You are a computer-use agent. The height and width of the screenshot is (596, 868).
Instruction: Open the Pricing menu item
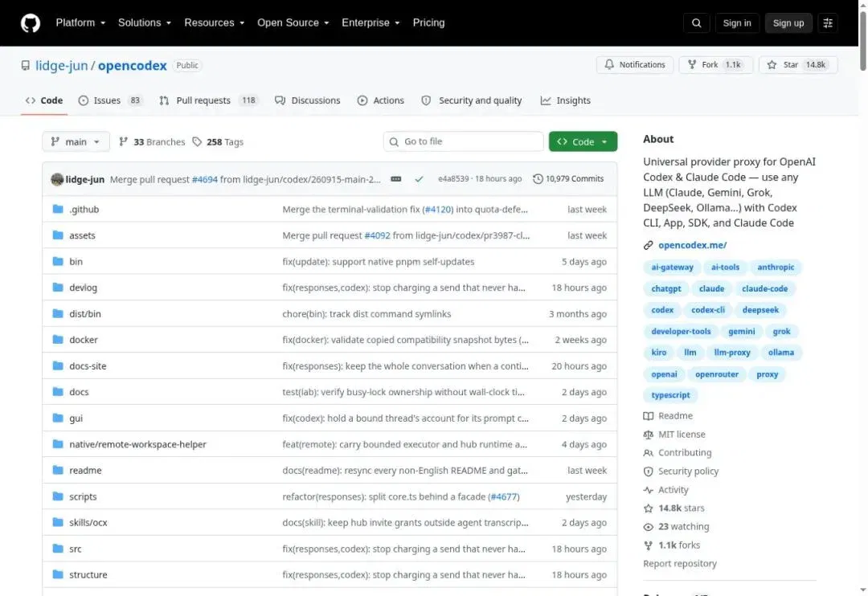point(428,22)
